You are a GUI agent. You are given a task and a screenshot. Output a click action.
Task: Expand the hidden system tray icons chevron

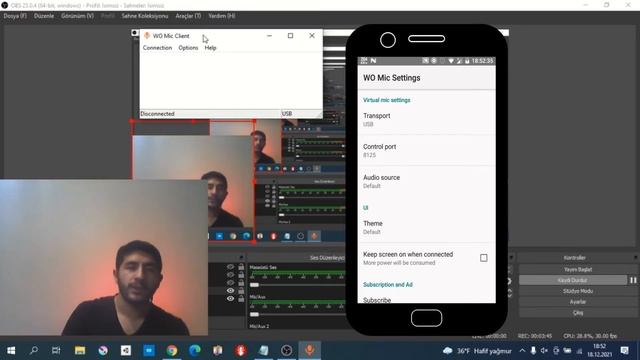(x=522, y=351)
